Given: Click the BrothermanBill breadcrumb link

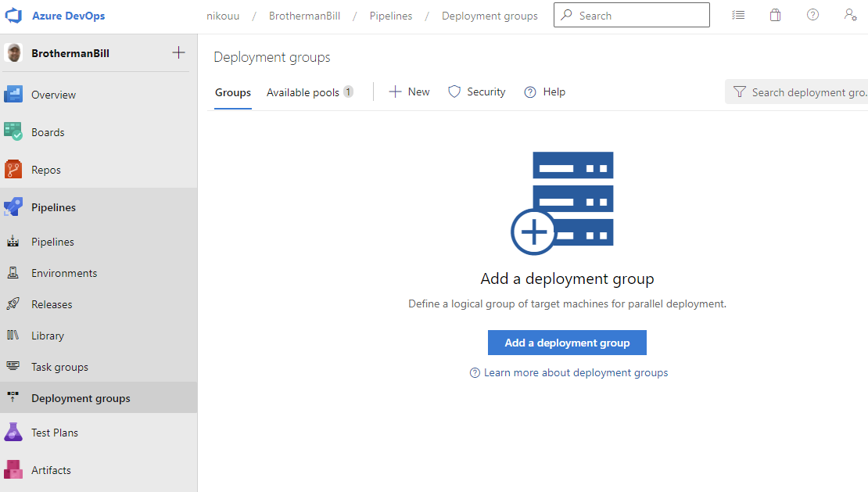Looking at the screenshot, I should 304,16.
